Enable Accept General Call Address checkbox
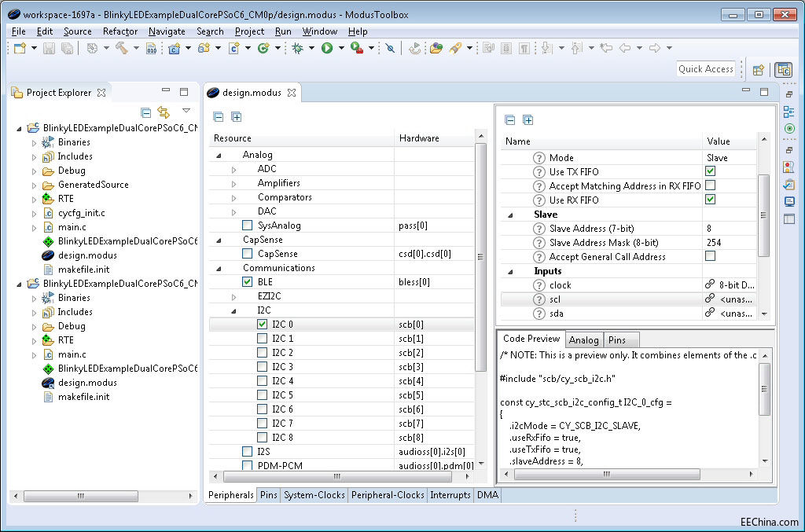The image size is (805, 532). [711, 255]
